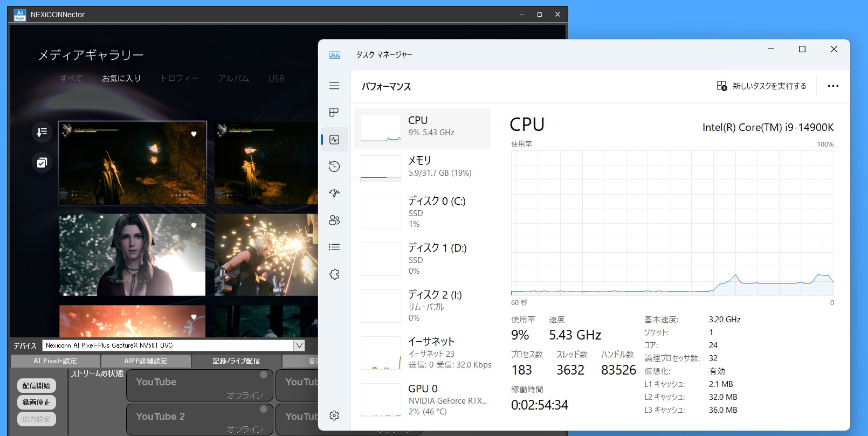Switch to the AIPP詳細設定 tab
This screenshot has width=868, height=436.
146,361
